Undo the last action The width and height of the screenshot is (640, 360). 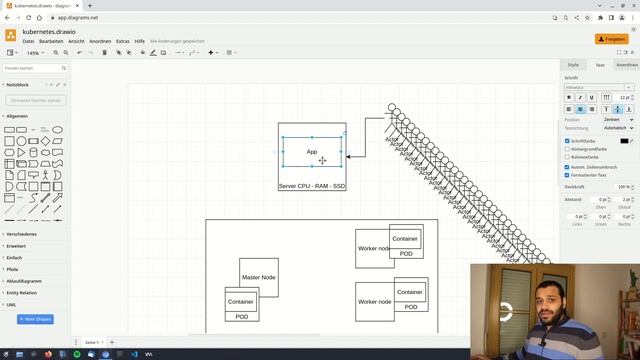pyautogui.click(x=80, y=53)
